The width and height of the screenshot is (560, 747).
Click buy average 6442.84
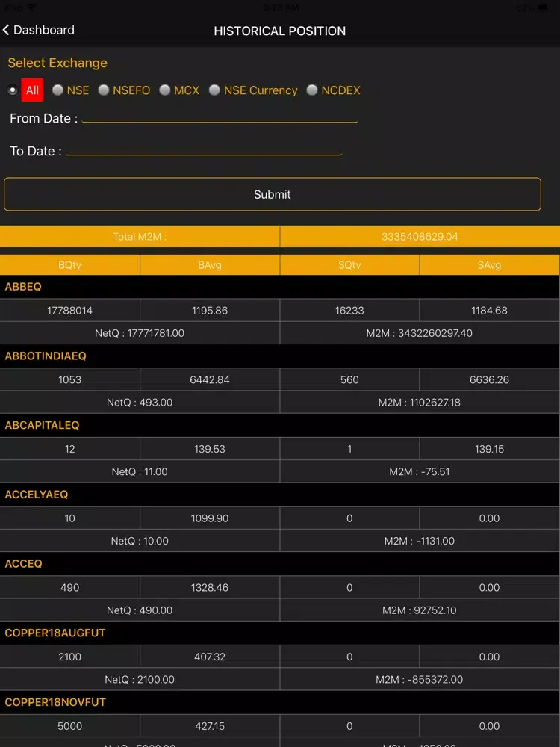(x=210, y=379)
